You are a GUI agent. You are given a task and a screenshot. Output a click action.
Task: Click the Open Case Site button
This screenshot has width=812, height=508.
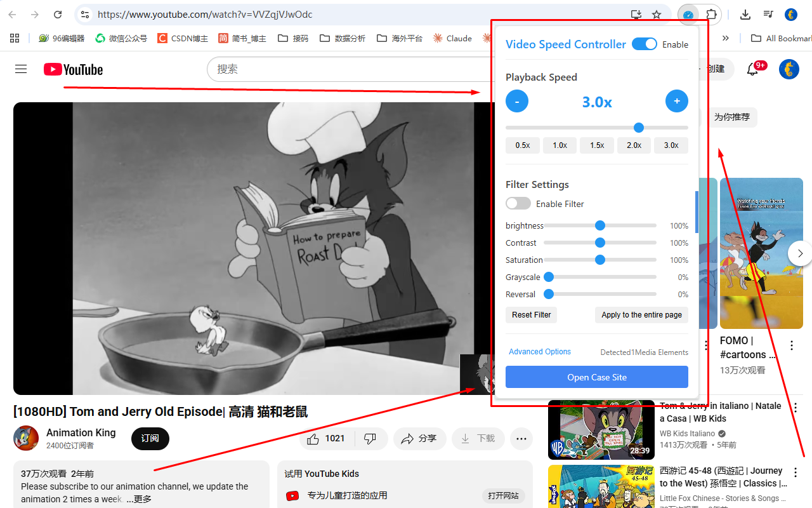[597, 377]
